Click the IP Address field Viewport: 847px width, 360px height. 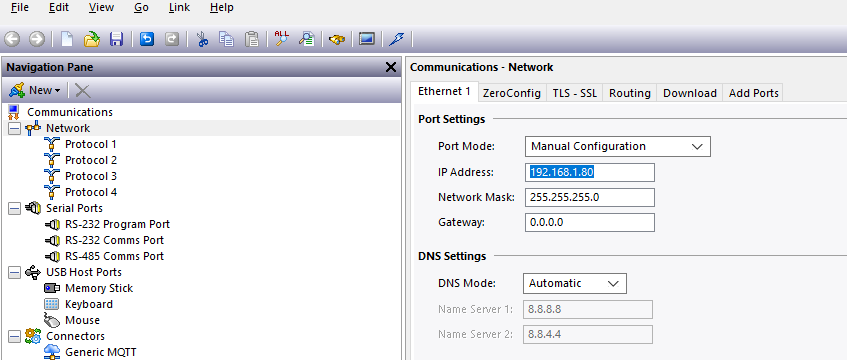590,172
